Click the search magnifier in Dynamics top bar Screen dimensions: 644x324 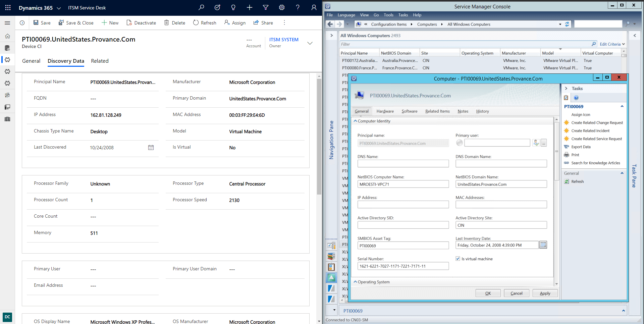201,7
